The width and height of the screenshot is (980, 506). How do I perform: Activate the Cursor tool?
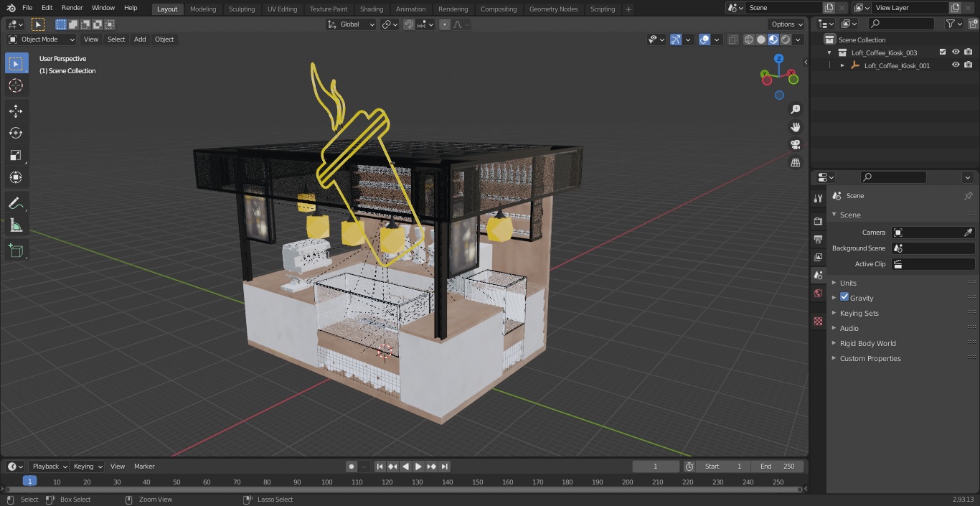point(16,85)
